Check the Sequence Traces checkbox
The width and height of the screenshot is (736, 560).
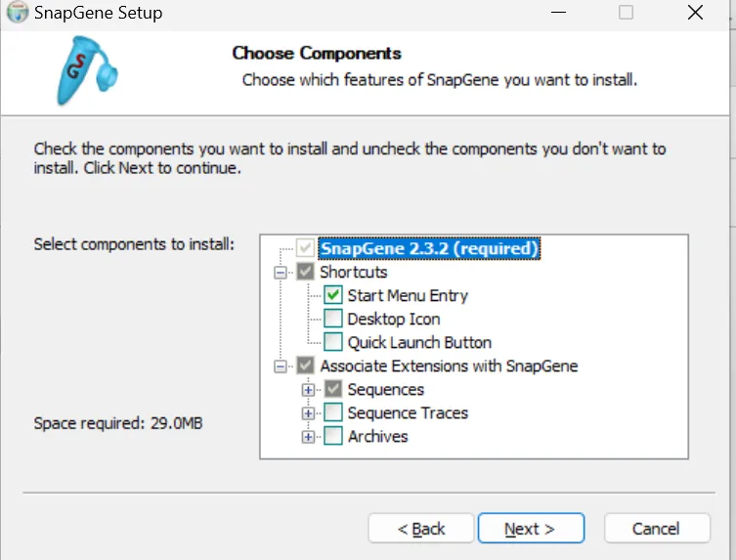(333, 412)
